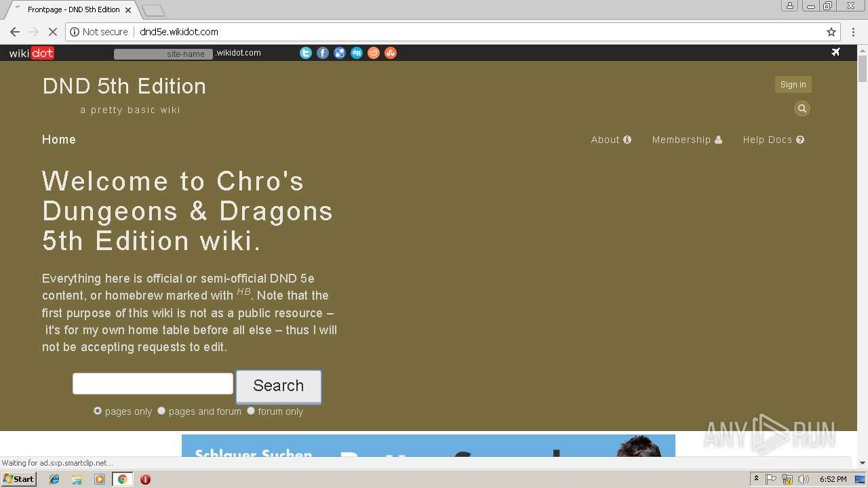Click the Facebook share icon
868x488 pixels.
click(x=323, y=53)
